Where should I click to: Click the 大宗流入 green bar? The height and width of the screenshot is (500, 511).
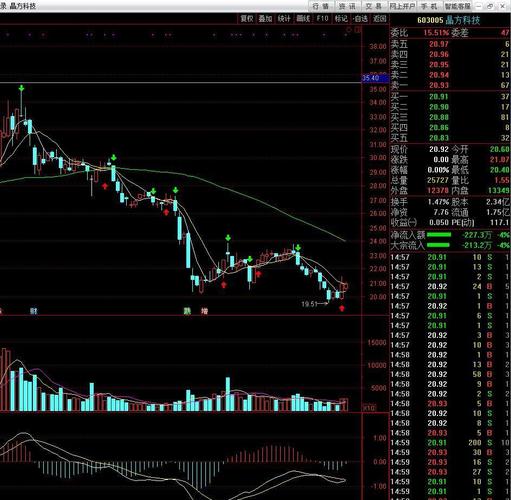[438, 246]
